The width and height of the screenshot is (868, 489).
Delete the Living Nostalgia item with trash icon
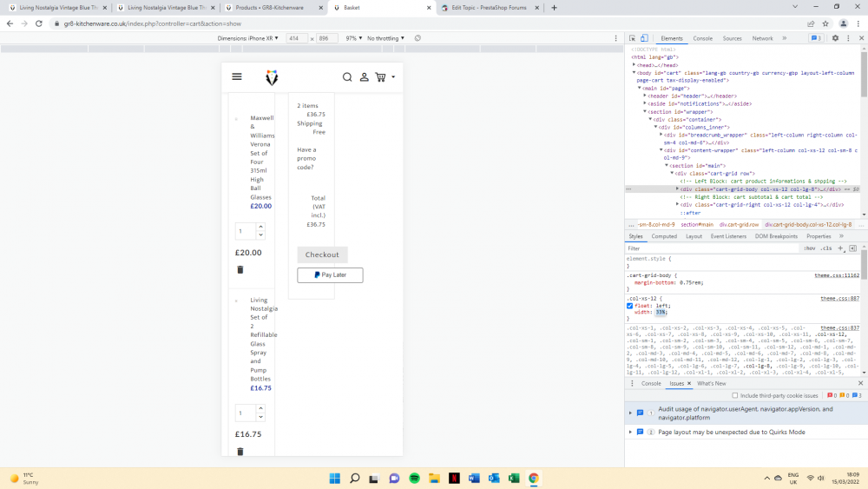[x=240, y=452]
